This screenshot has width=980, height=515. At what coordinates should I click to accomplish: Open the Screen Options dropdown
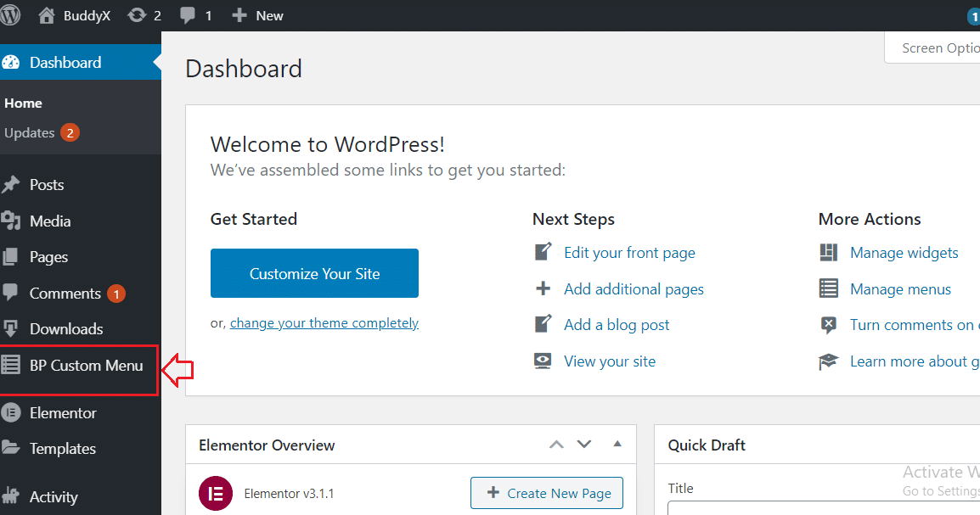(x=934, y=48)
